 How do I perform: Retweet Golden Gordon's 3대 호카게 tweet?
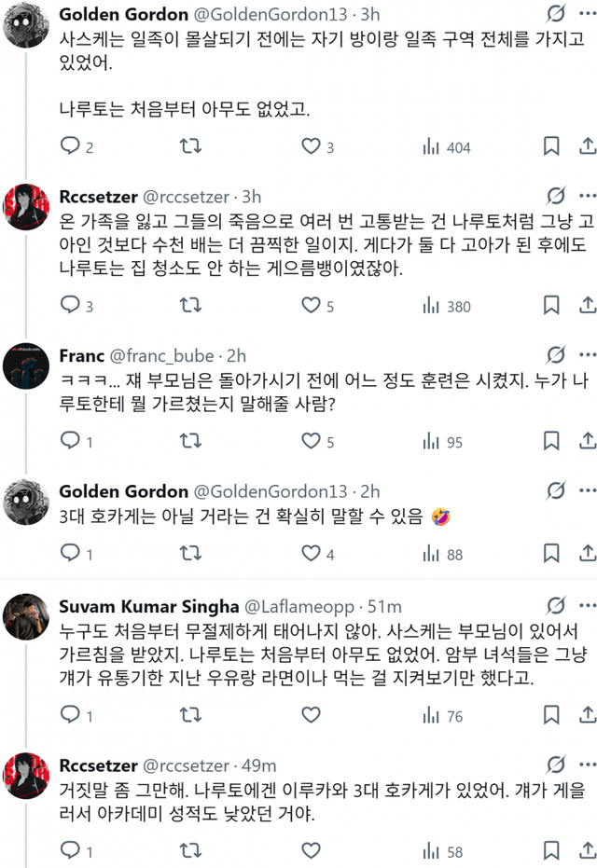pyautogui.click(x=190, y=555)
